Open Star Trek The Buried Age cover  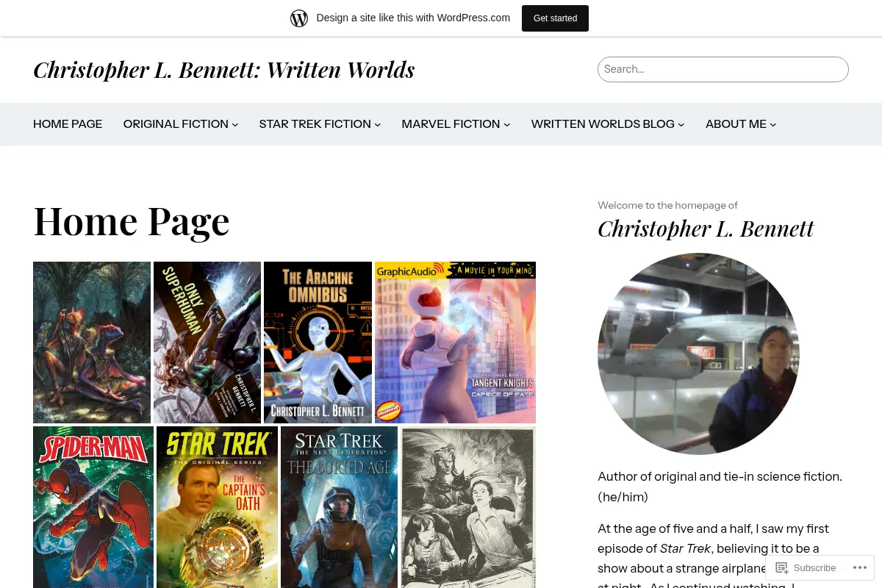coord(339,507)
